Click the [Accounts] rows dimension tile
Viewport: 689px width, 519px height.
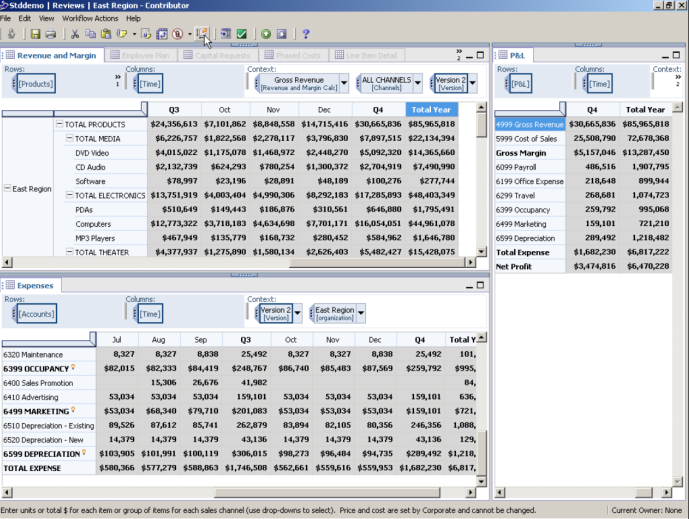[x=36, y=314]
